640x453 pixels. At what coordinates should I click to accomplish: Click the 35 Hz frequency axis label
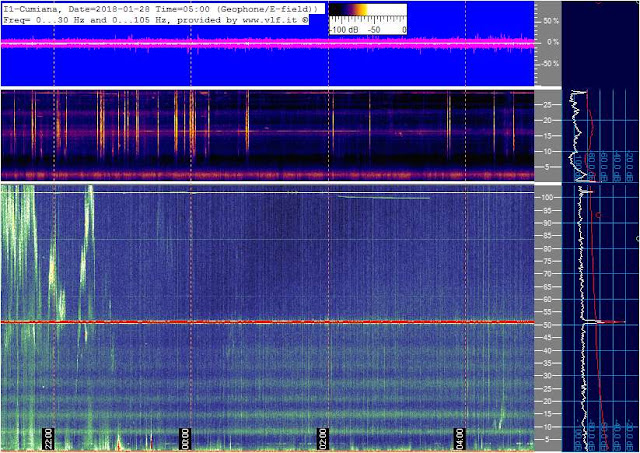click(547, 363)
